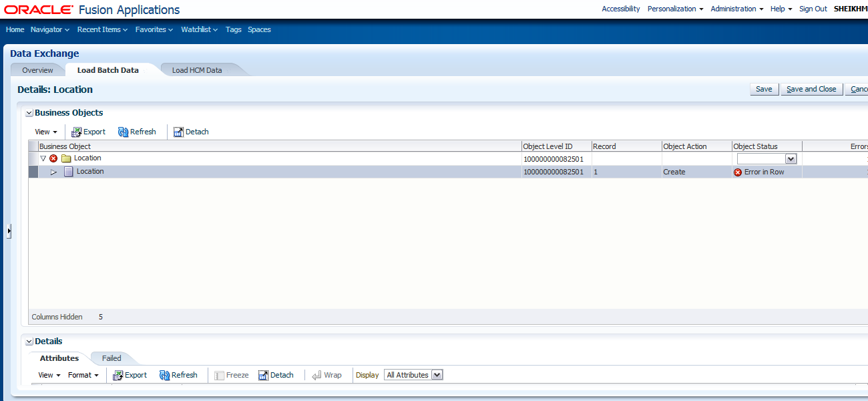Switch to the Failed tab

tap(110, 358)
